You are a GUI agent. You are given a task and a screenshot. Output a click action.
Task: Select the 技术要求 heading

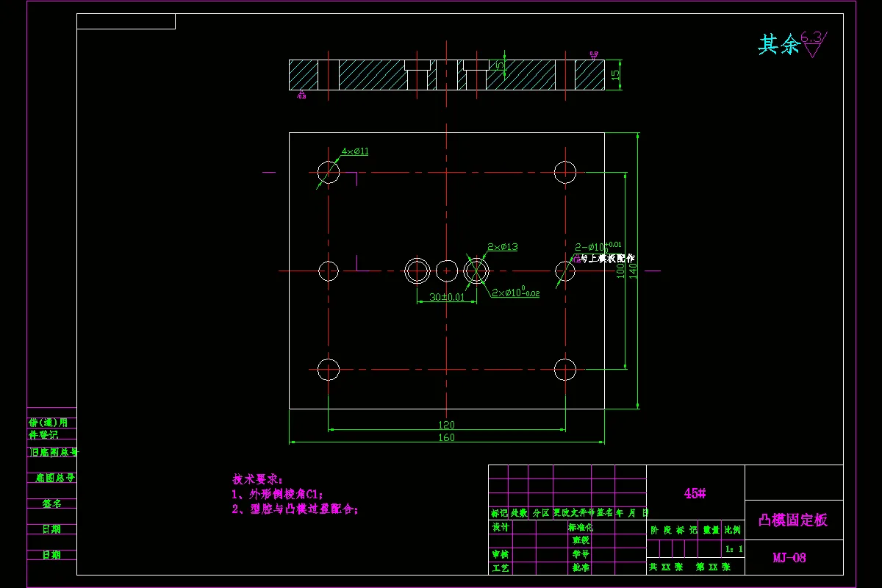tap(258, 478)
